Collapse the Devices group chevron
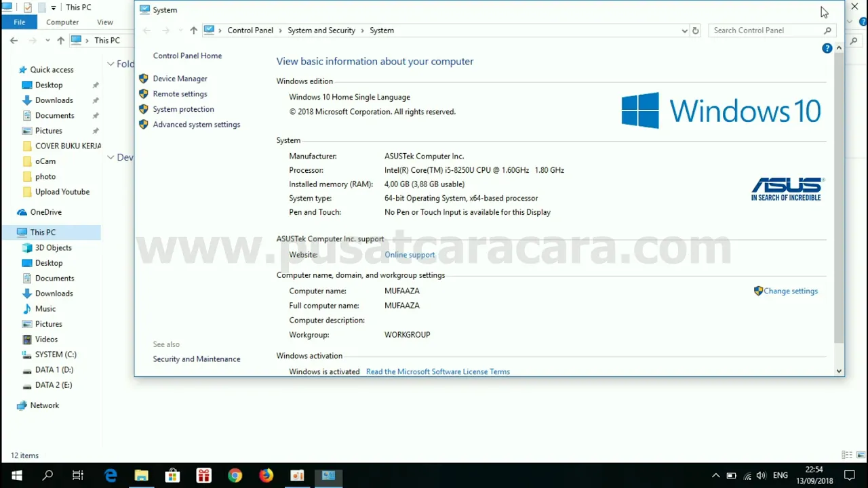 tap(111, 157)
